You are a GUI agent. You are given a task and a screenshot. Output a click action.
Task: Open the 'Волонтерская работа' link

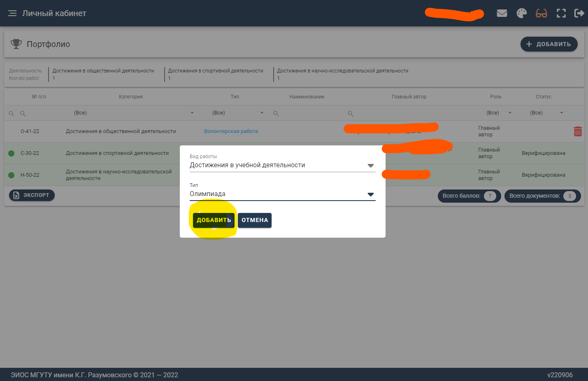pos(231,131)
